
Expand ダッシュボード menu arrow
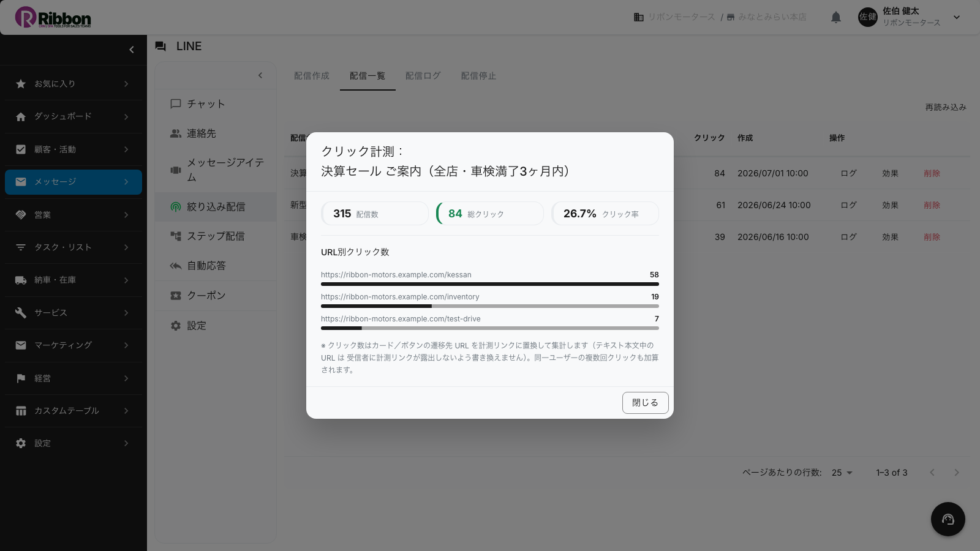(x=126, y=116)
